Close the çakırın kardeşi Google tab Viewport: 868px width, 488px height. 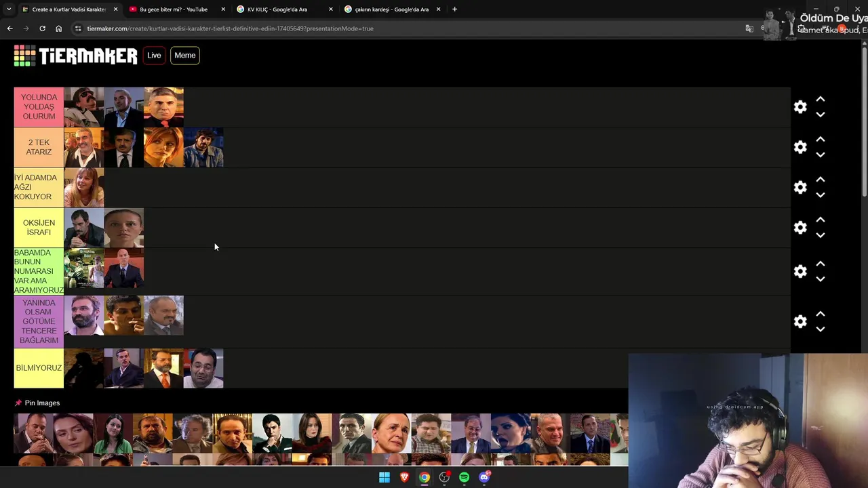(x=438, y=9)
